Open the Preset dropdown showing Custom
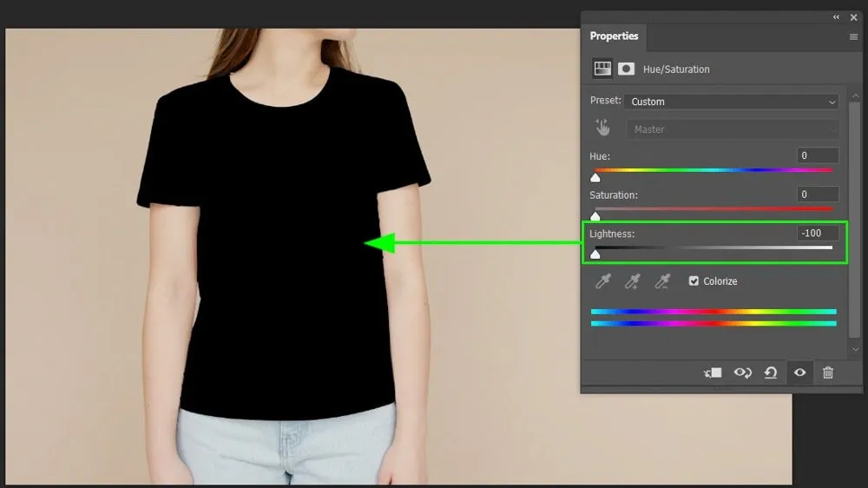 (732, 102)
